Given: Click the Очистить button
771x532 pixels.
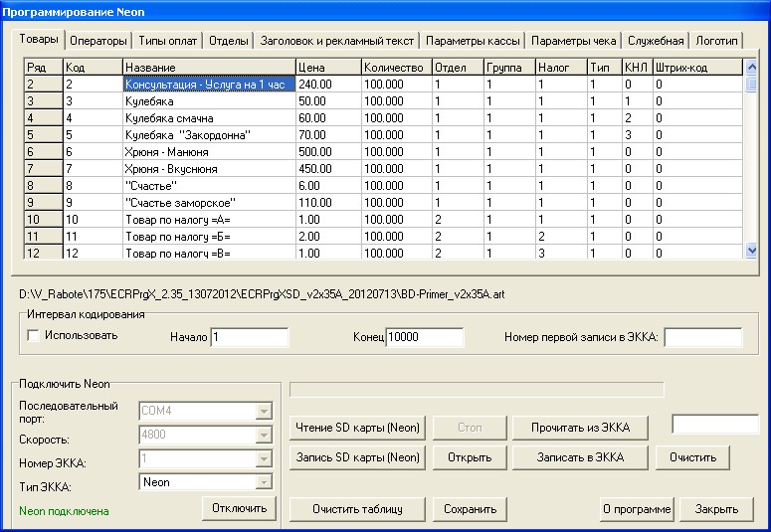Looking at the screenshot, I should coord(692,457).
